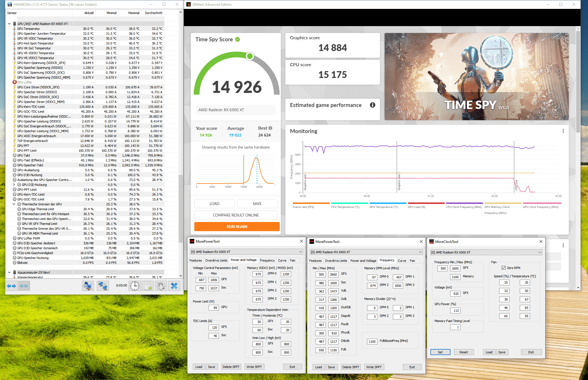Click Reset button in MoreClockTool
This screenshot has height=380, width=588.
[x=464, y=352]
